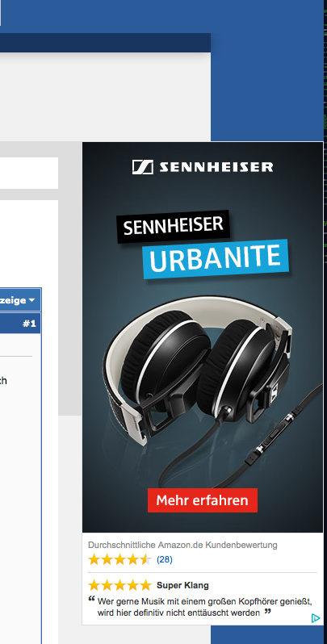This screenshot has width=327, height=644.
Task: Click the opening quotation mark icon
Action: tap(91, 600)
